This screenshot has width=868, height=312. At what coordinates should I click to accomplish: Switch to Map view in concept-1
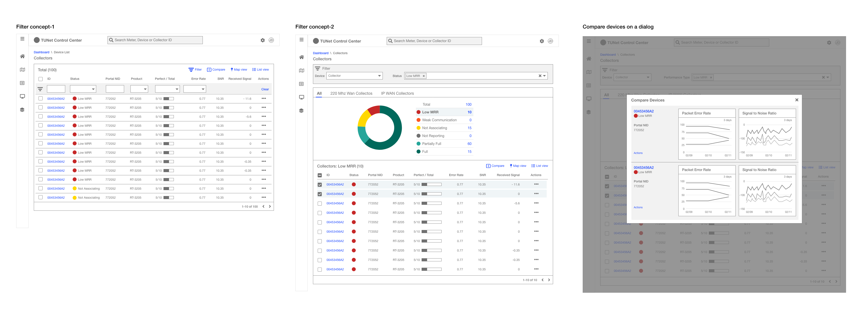click(239, 70)
